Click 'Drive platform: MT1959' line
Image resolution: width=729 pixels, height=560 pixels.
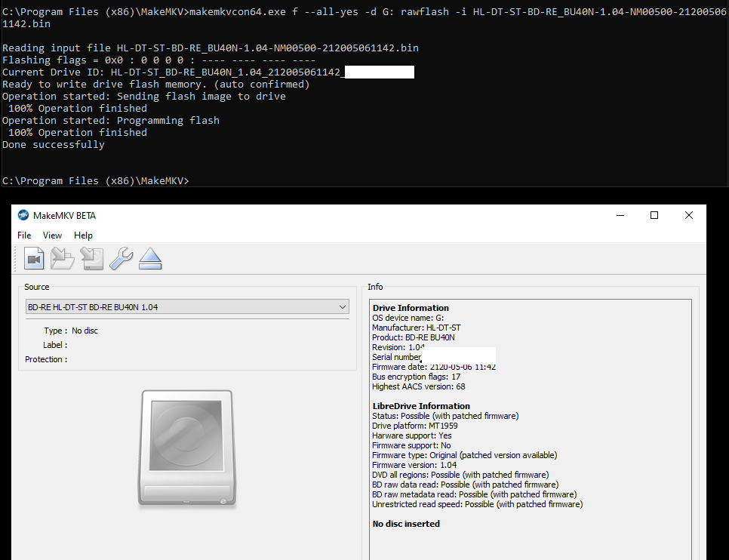click(415, 426)
